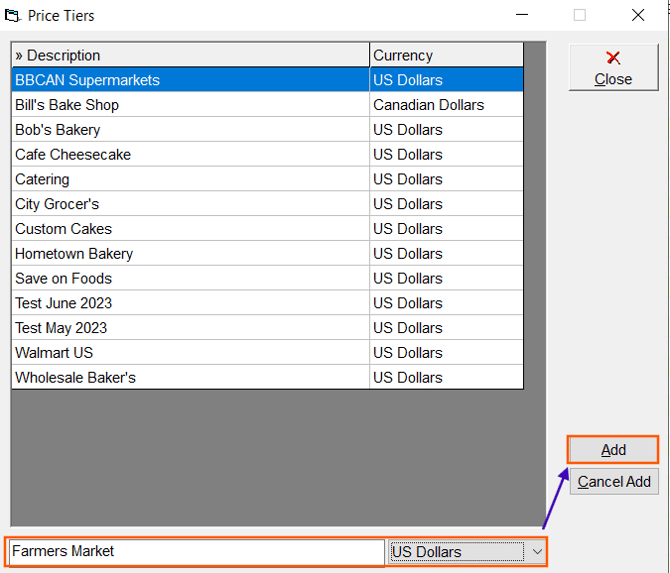Click the Price Tiers window title icon
The image size is (670, 573).
coord(12,16)
